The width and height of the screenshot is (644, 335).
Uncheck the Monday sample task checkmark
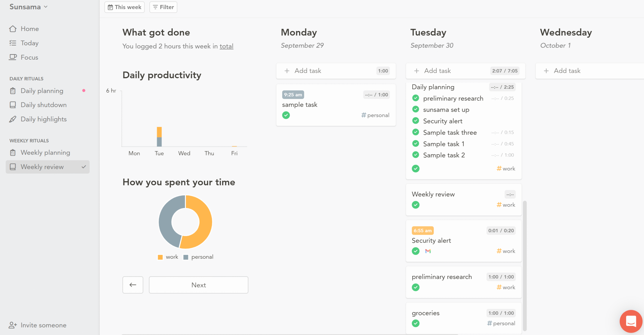[x=286, y=115]
